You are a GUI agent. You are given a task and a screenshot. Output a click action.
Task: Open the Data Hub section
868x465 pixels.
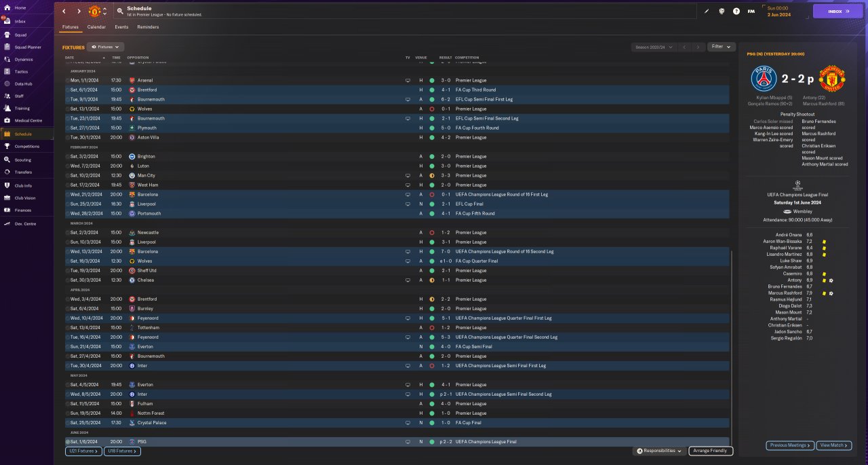point(23,83)
